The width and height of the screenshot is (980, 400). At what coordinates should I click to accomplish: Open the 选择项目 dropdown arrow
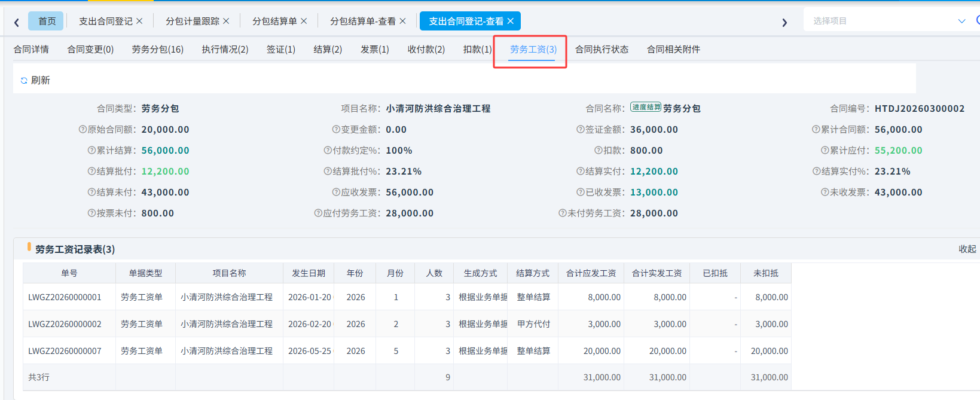(961, 21)
